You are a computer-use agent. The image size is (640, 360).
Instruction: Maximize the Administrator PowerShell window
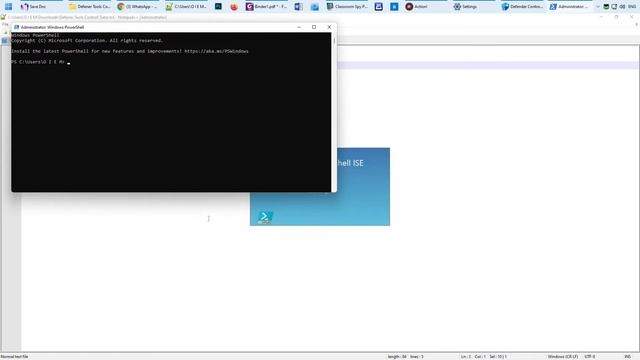tap(314, 27)
